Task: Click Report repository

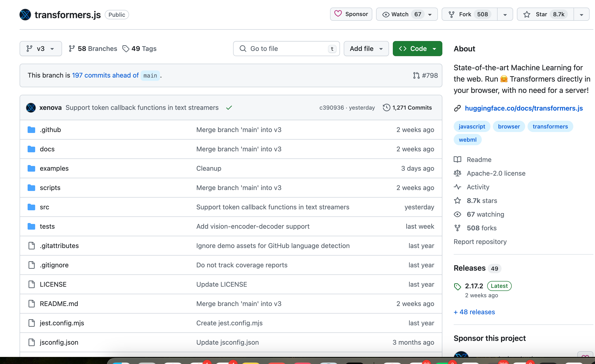Action: [x=480, y=242]
